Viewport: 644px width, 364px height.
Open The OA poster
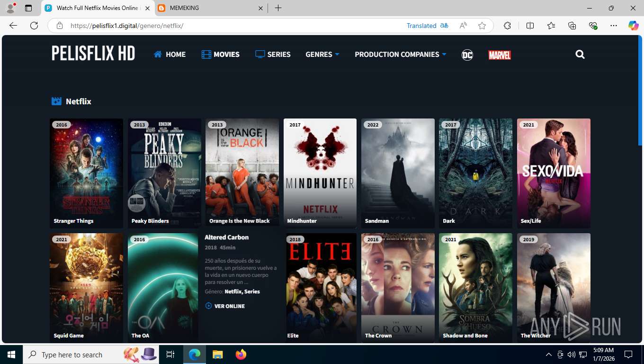click(163, 288)
